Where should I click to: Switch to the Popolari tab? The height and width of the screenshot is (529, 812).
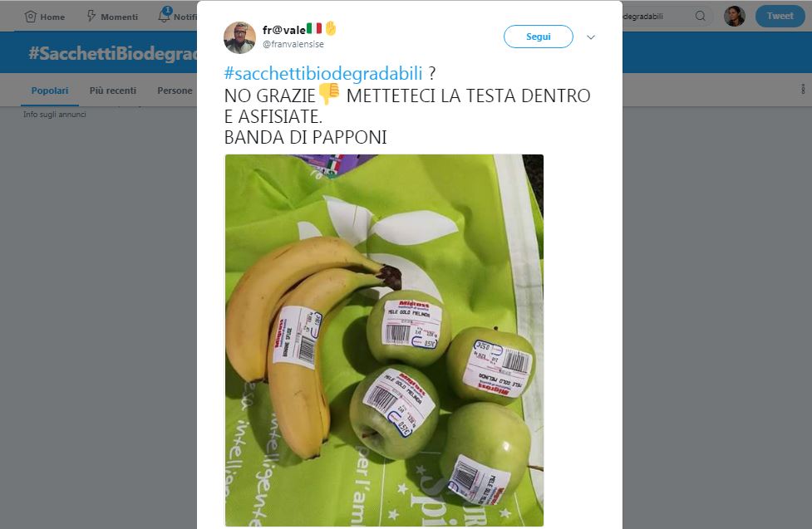coord(50,91)
